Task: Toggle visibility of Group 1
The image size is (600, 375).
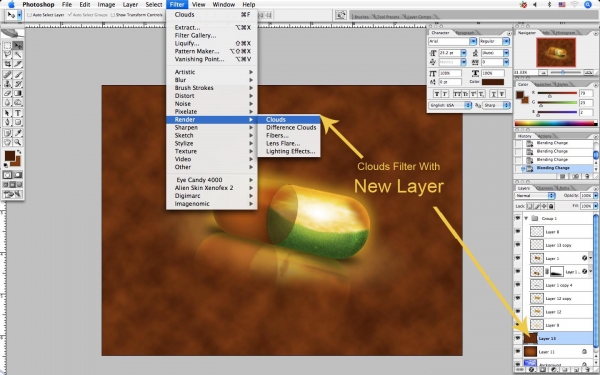Action: [x=517, y=218]
